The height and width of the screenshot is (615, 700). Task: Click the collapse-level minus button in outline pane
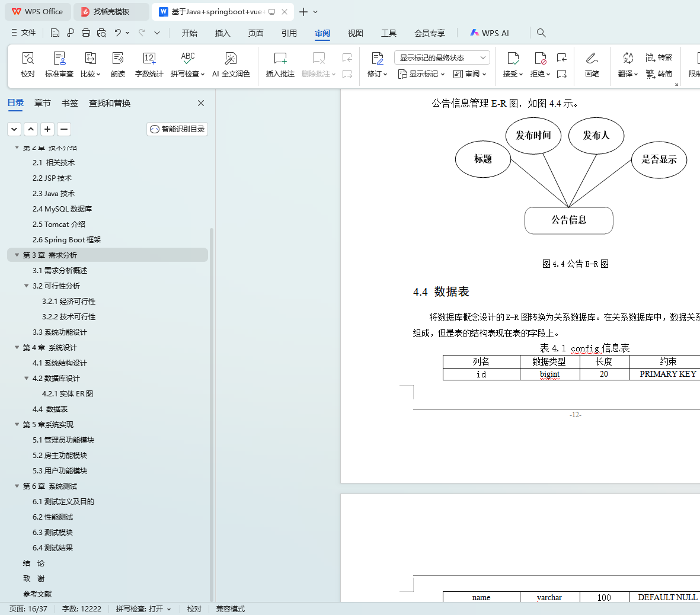64,129
